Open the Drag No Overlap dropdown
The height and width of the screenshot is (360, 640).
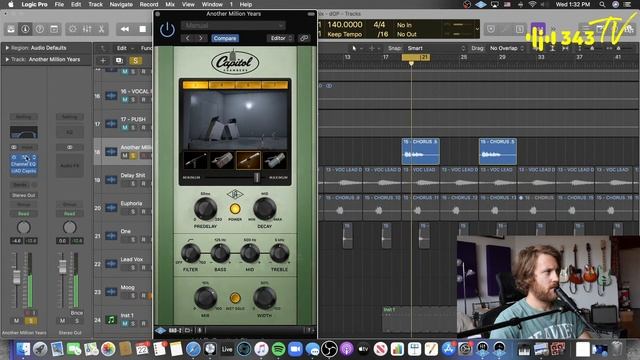pos(507,48)
